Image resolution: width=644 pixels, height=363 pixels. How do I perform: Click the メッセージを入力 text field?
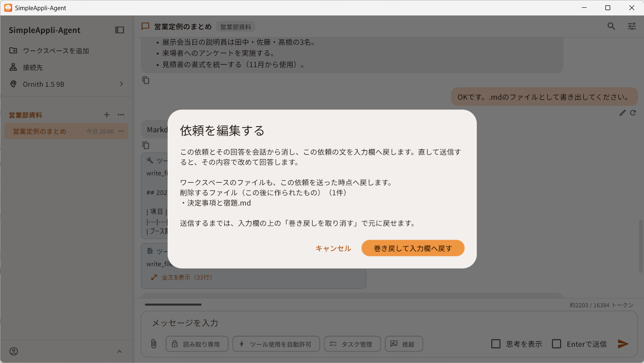coord(389,323)
